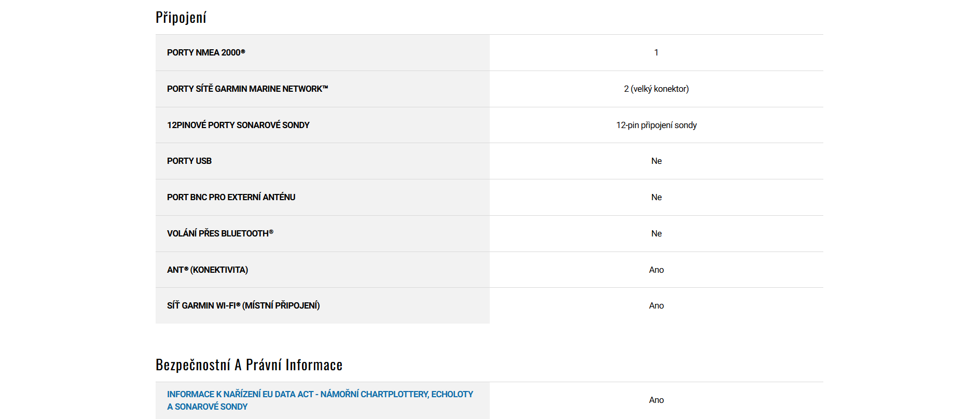
Task: Click the VOLÁNÍ PŘES BLUETOOTH label
Action: click(220, 233)
